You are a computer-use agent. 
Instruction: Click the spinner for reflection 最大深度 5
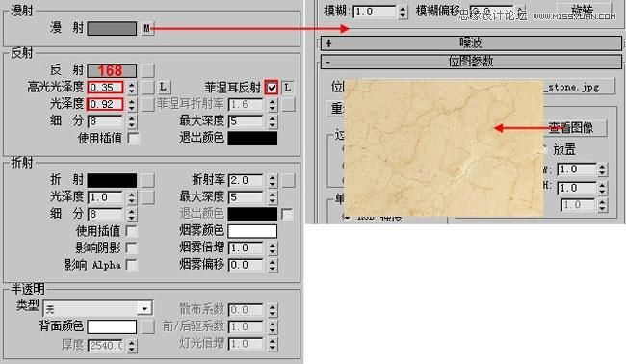click(x=273, y=121)
